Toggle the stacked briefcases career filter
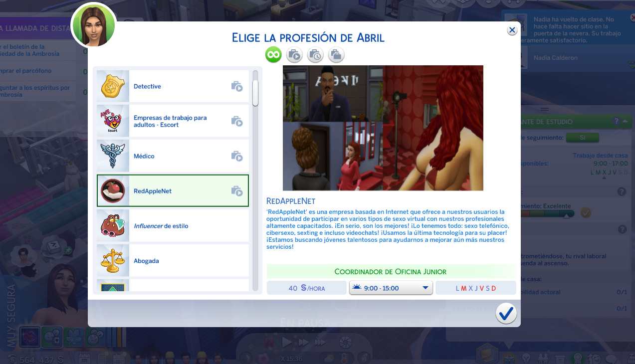Screen dimensions: 635x364 [336, 55]
